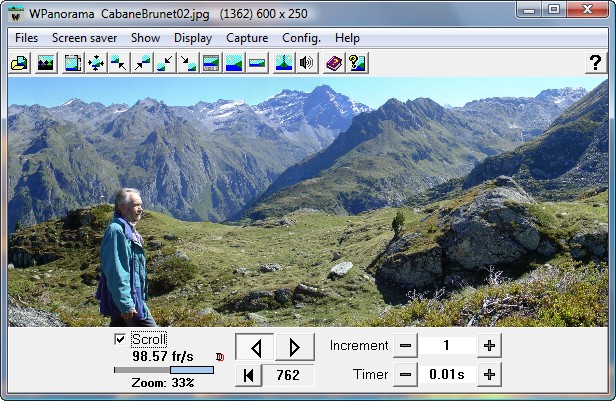The image size is (616, 401).
Task: Click the Timer value field showing 0.01s
Action: 447,375
